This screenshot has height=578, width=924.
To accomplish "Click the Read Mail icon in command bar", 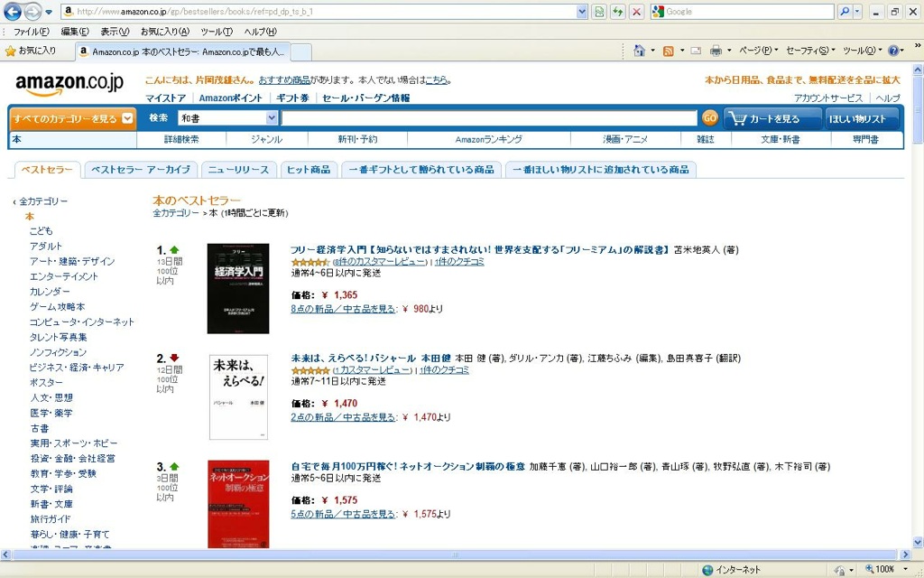I will (x=696, y=51).
